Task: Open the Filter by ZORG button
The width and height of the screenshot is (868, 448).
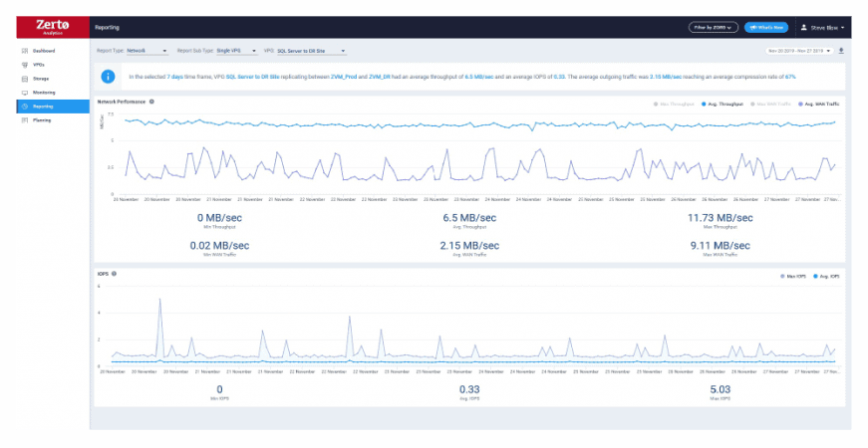Action: pos(714,27)
